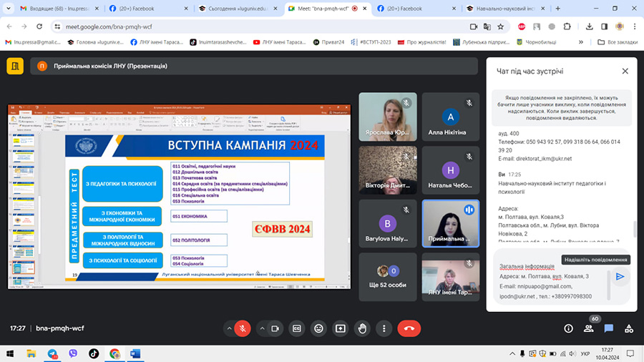Open Viber from taskbar
Image resolution: width=644 pixels, height=362 pixels.
coord(73,353)
